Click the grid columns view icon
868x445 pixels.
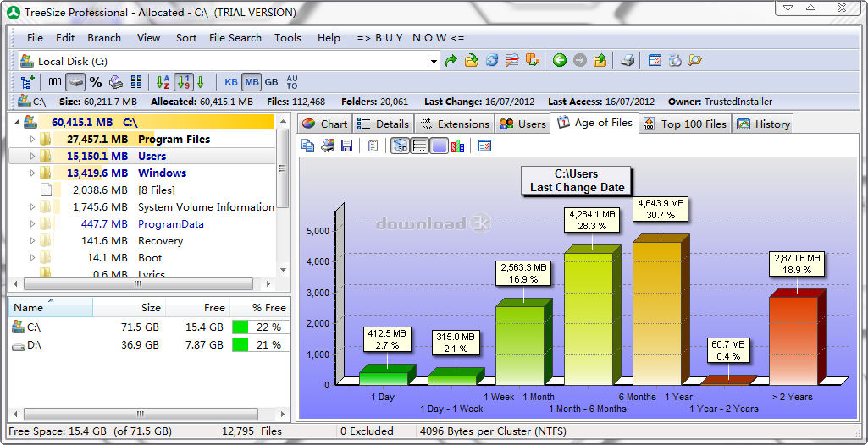(136, 82)
